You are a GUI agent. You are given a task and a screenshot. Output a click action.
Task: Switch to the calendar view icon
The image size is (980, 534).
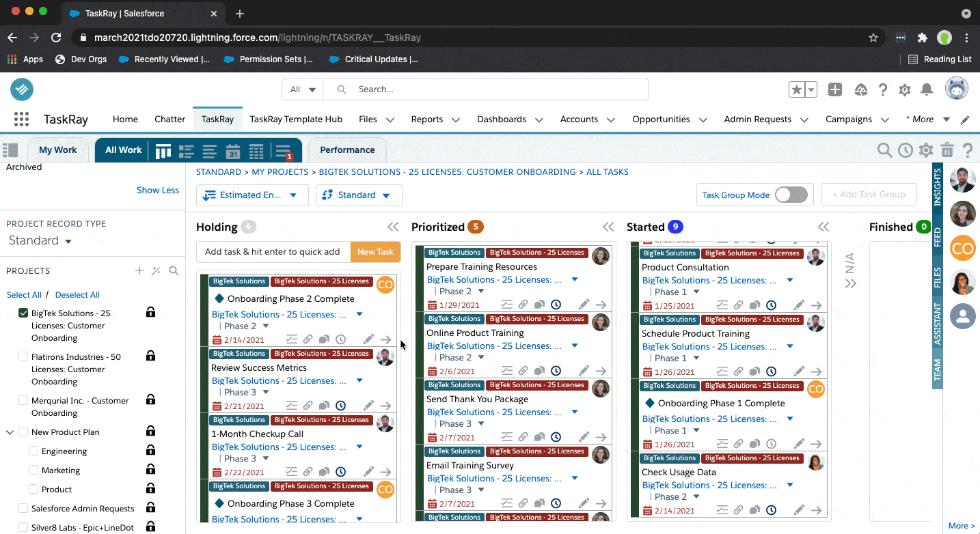point(232,151)
